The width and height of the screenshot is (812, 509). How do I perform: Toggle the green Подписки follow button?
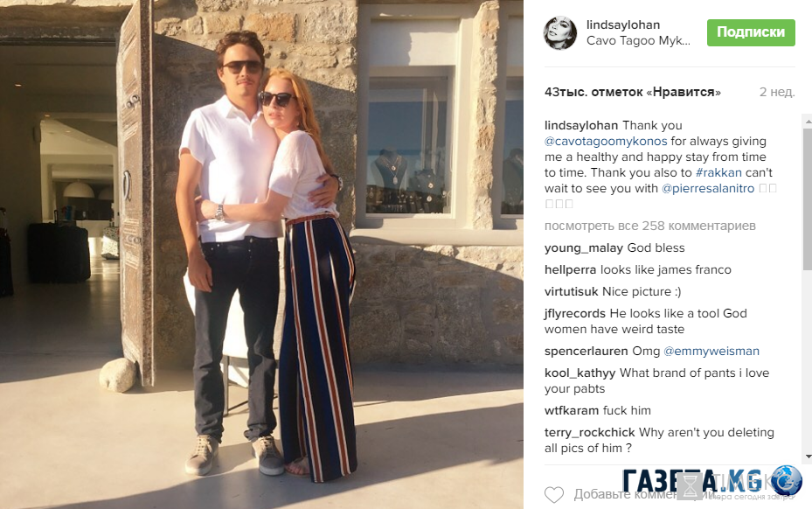(751, 32)
